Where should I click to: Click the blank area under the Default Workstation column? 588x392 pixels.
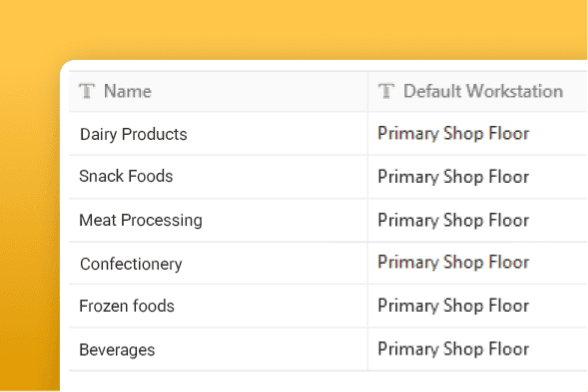click(x=477, y=381)
